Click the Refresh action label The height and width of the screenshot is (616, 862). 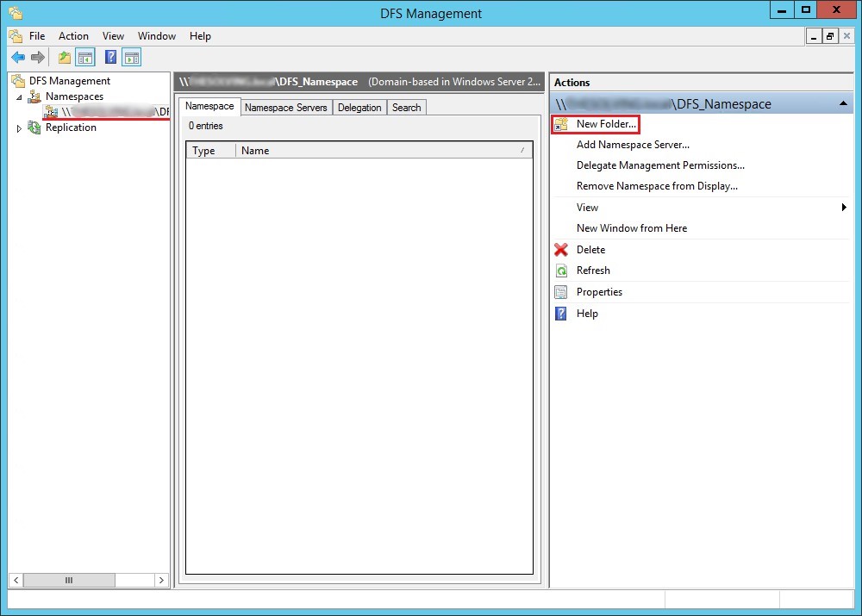click(x=593, y=271)
